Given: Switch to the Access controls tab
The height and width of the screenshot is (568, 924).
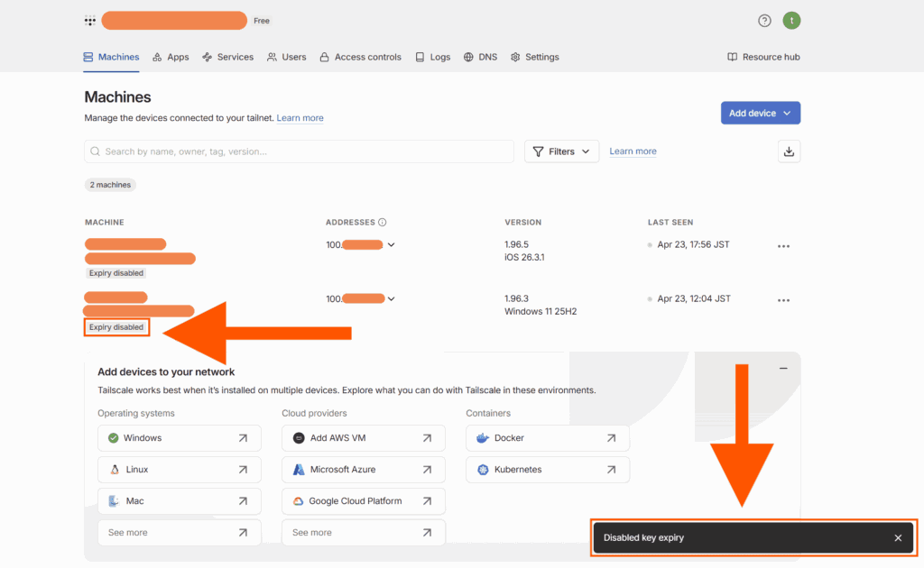Looking at the screenshot, I should 360,57.
